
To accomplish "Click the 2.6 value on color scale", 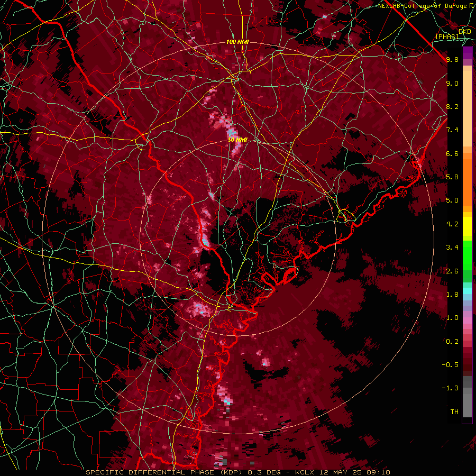I will click(x=452, y=271).
